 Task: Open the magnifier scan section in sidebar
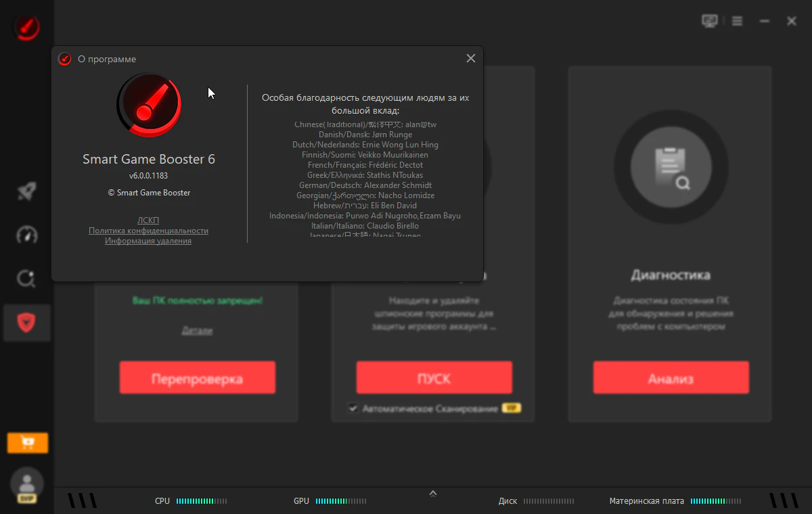(x=27, y=278)
